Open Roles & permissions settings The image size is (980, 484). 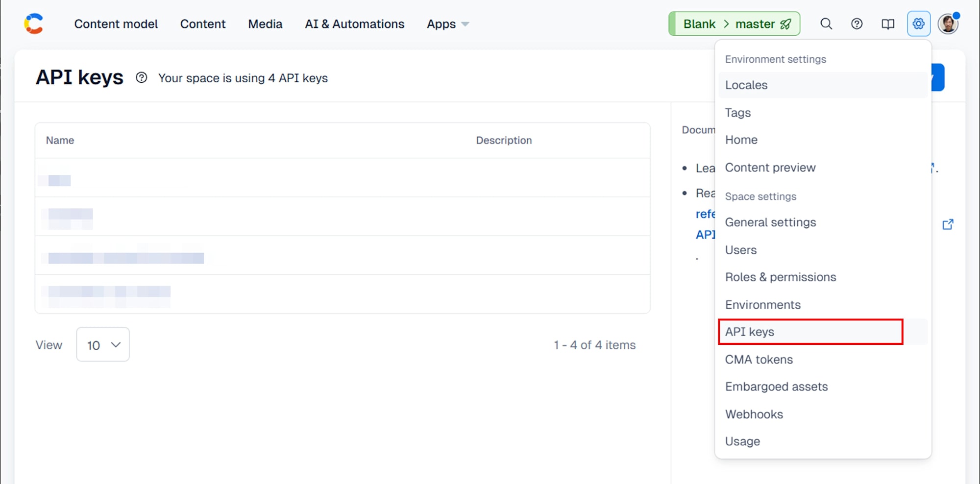781,277
